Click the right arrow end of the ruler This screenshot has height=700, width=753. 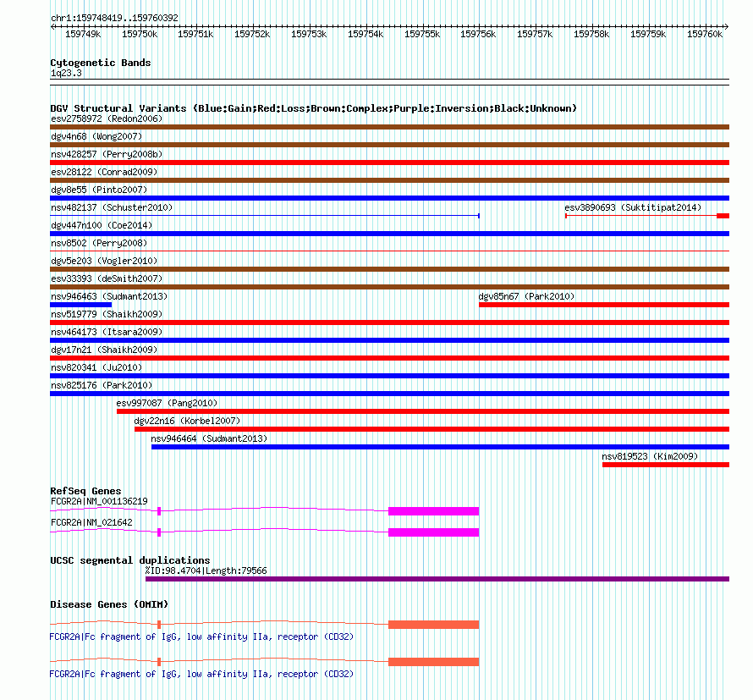point(727,26)
